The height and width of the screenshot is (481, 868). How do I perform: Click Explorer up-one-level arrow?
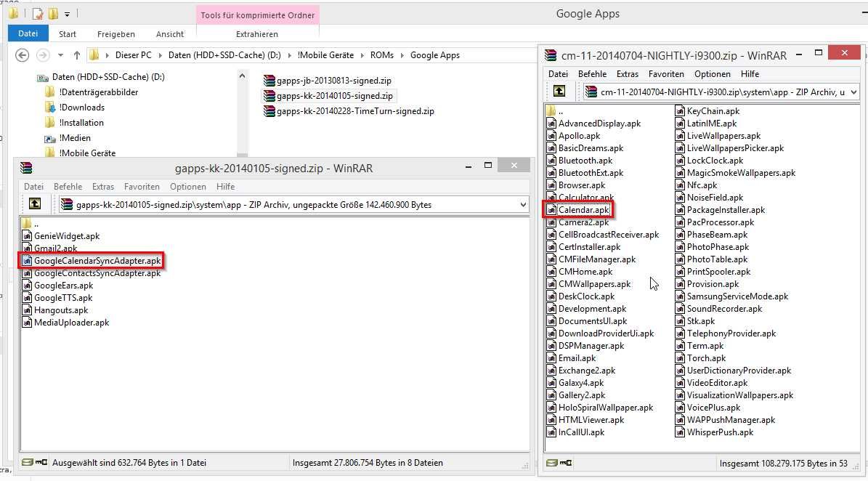pos(77,55)
